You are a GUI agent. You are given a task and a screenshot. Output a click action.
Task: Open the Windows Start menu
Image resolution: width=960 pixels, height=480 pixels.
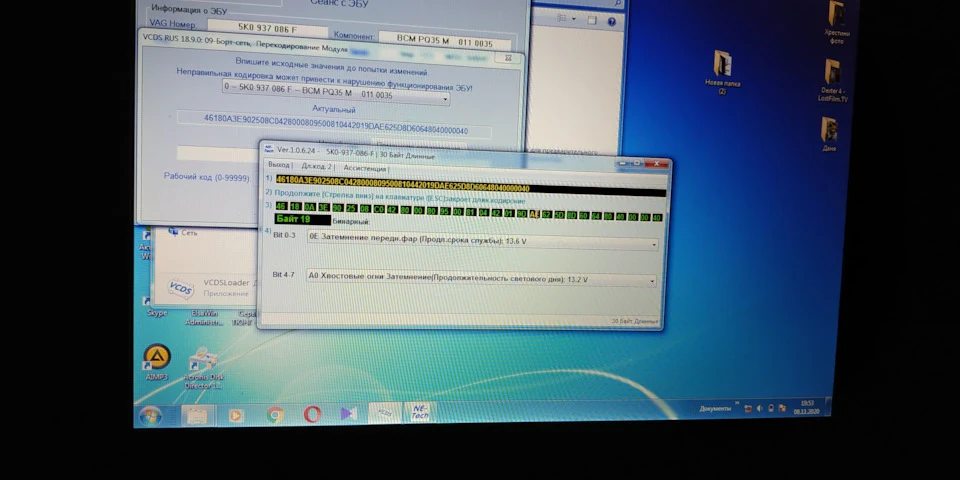[150, 416]
